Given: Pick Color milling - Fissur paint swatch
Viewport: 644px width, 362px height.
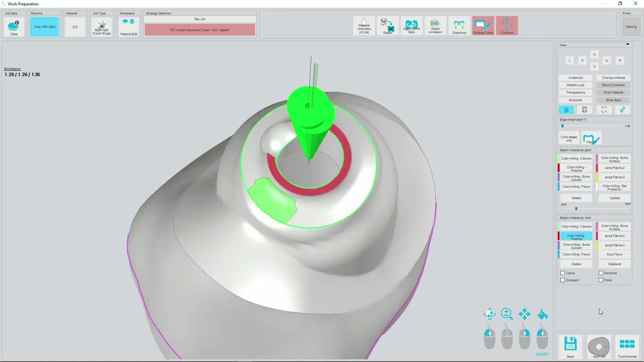Looking at the screenshot, I should (576, 187).
